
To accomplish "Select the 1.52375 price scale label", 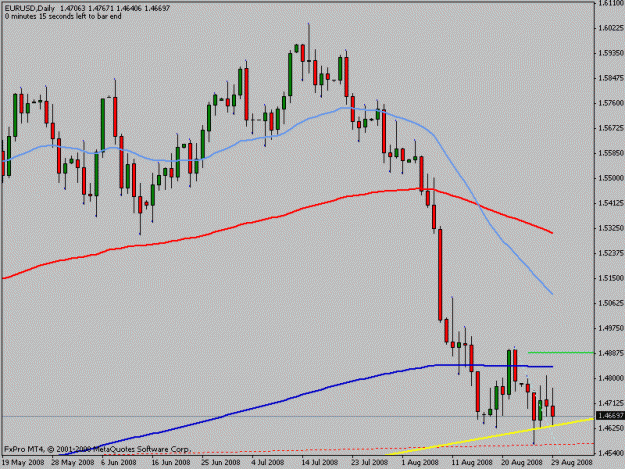I will (611, 253).
